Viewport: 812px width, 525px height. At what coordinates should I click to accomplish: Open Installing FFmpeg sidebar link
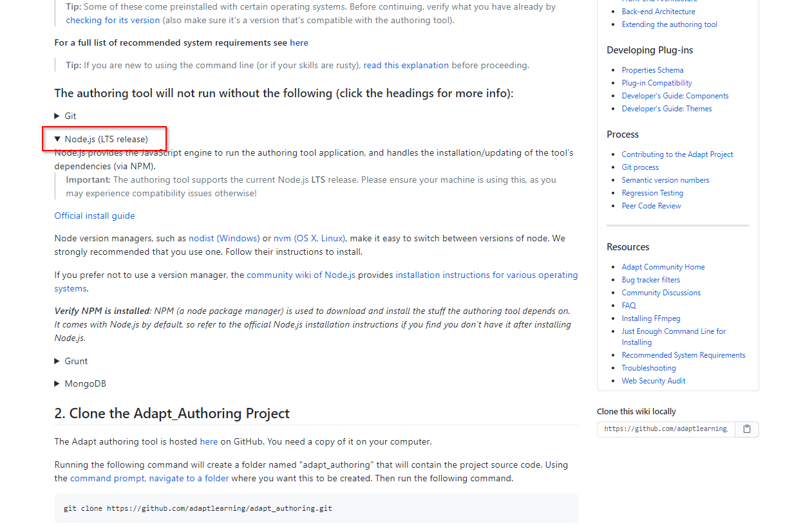coord(651,318)
